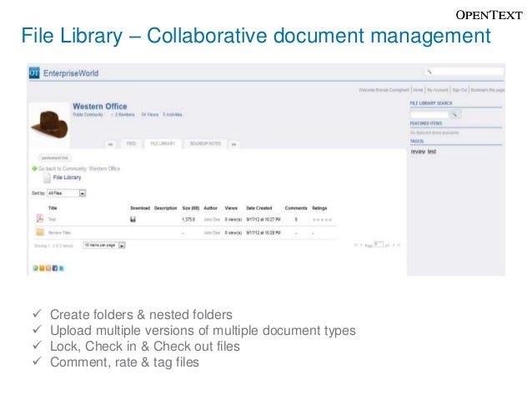Click the Date Created column header
Image resolution: width=532 pixels, height=399 pixels.
click(259, 207)
